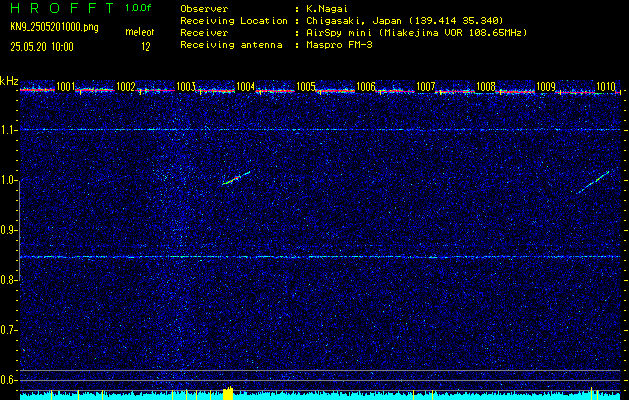Click the Receiving Location field label
Viewport: 629px width, 400px height.
click(234, 20)
